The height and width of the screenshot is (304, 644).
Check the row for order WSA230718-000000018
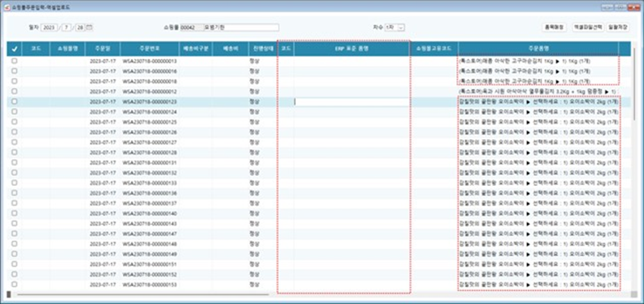14,81
